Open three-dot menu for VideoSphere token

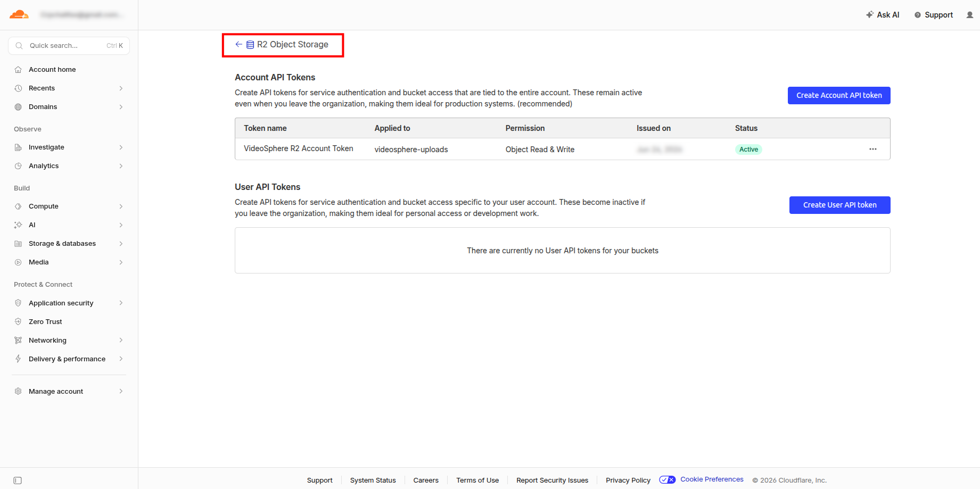coord(873,149)
